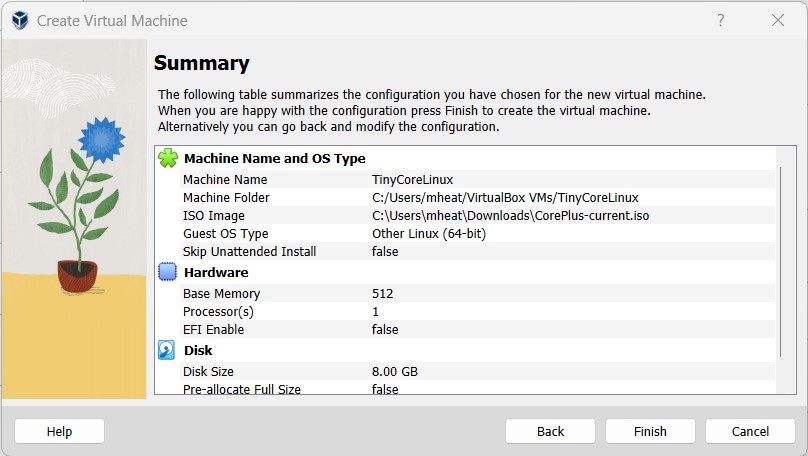The height and width of the screenshot is (456, 808).
Task: Click the false value for EFI Enable
Action: [385, 330]
